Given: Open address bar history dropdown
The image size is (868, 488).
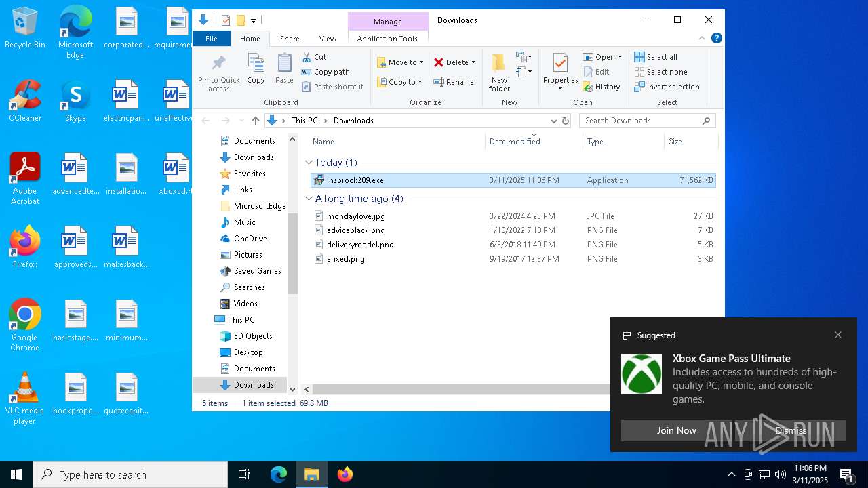Looking at the screenshot, I should click(x=553, y=121).
